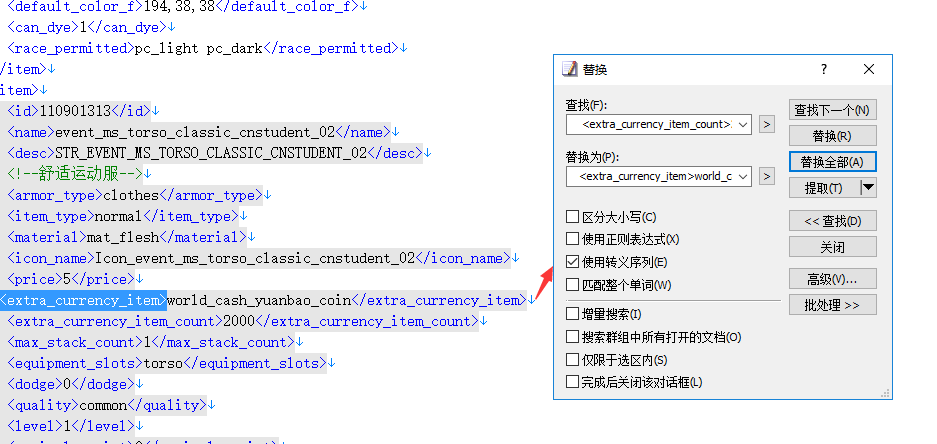This screenshot has height=444, width=937.
Task: Expand the Find field history dropdown
Action: coord(742,124)
